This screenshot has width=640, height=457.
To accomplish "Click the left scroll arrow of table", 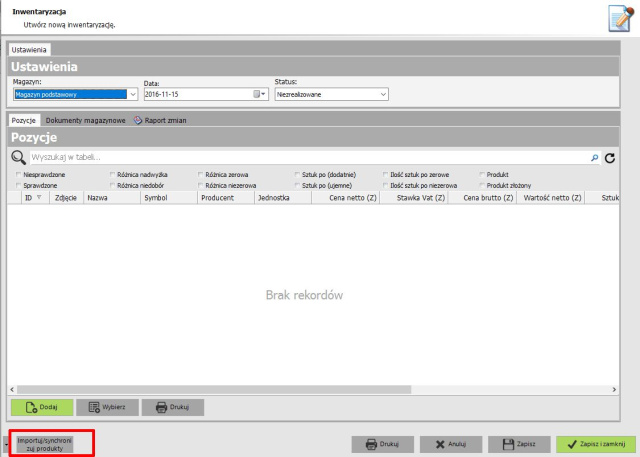I will coord(12,390).
